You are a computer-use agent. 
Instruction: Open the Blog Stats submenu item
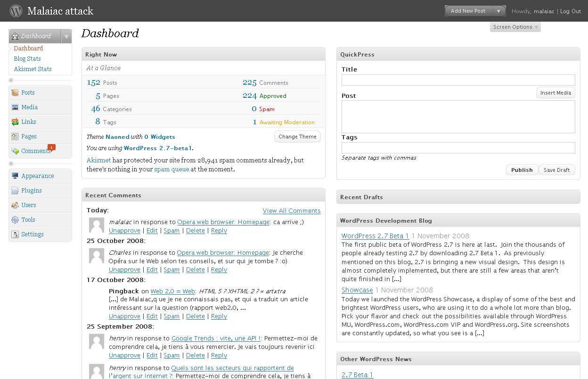click(x=27, y=59)
